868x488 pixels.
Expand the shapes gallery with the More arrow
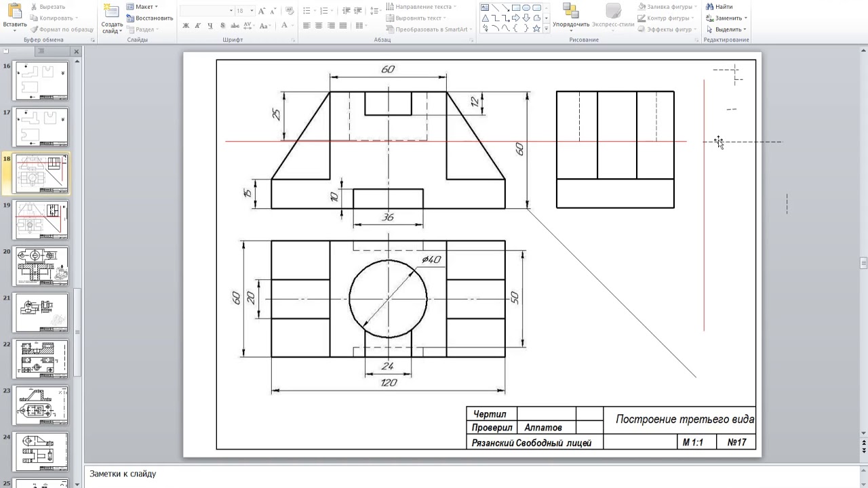tap(547, 29)
